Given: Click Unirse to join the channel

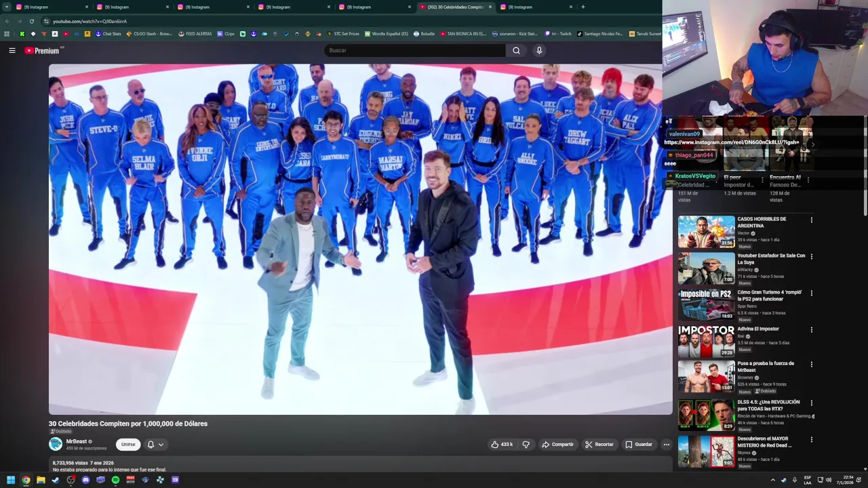Looking at the screenshot, I should click(x=128, y=445).
